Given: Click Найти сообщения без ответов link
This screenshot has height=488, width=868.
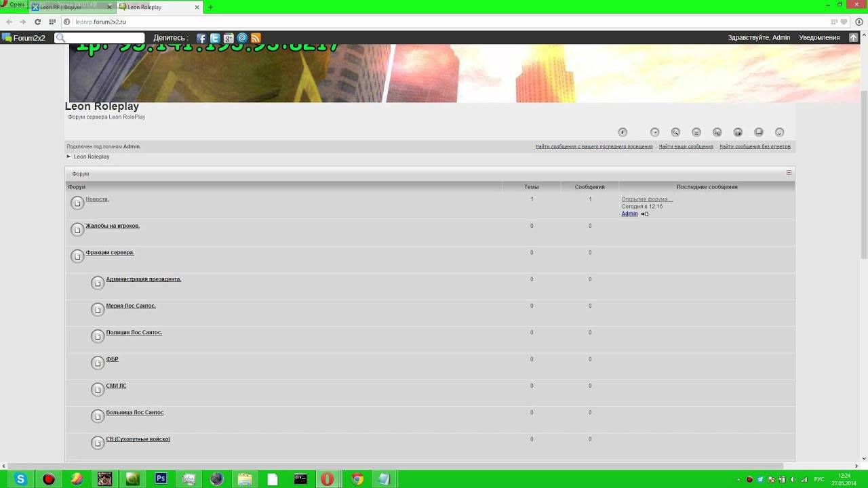Looking at the screenshot, I should (x=755, y=146).
